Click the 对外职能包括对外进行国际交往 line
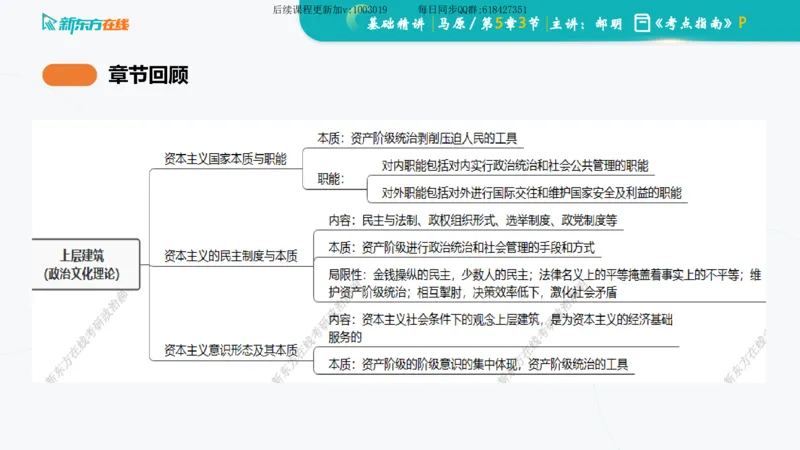The image size is (800, 450). tap(531, 193)
